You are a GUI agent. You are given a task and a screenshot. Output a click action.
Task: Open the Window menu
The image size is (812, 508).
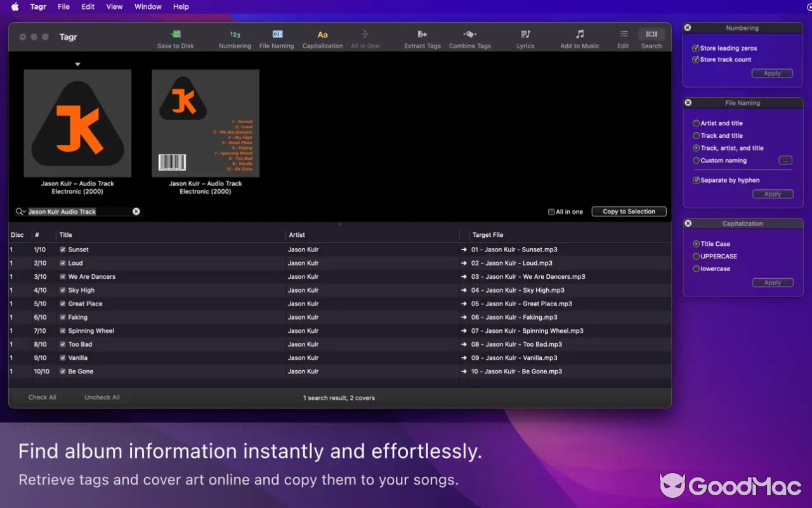coord(148,6)
